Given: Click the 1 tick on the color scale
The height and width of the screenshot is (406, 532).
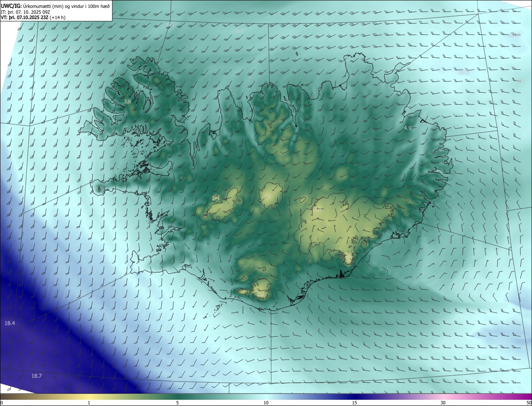Looking at the screenshot, I should [x=89, y=403].
